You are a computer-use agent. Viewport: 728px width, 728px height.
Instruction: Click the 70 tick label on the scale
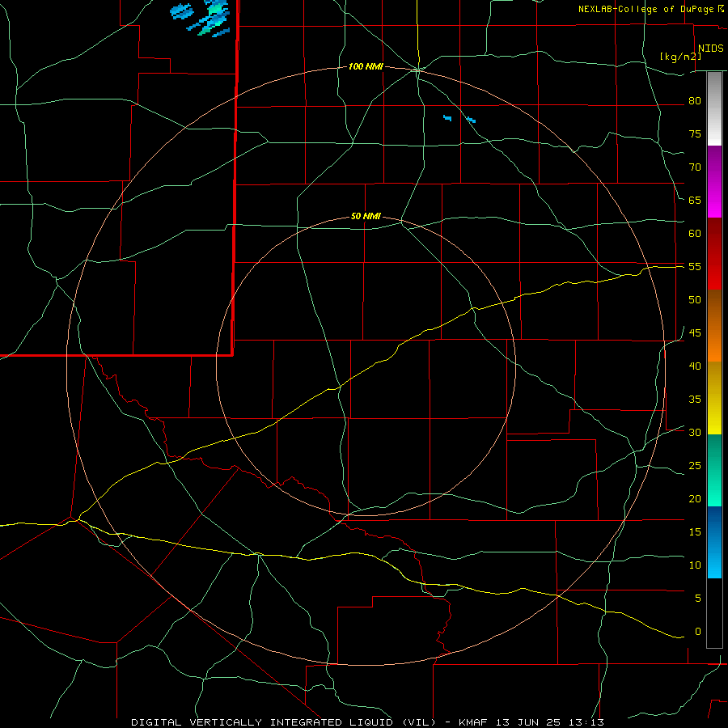[695, 167]
